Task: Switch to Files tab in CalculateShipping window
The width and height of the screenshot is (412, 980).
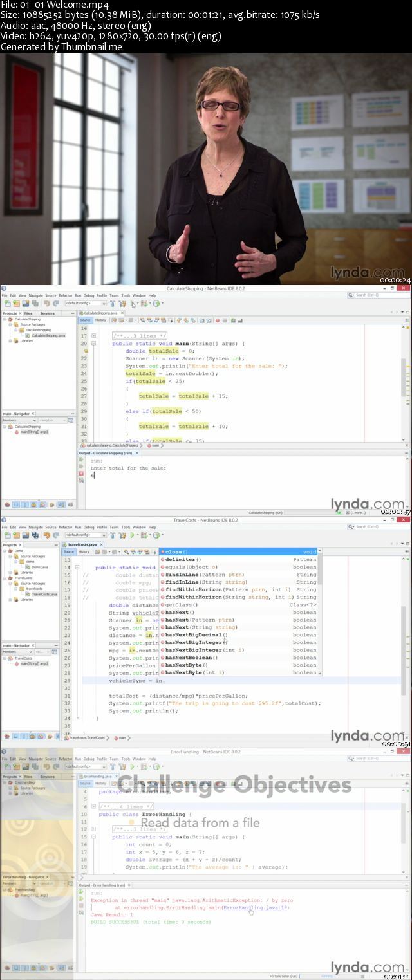Action: [x=28, y=313]
